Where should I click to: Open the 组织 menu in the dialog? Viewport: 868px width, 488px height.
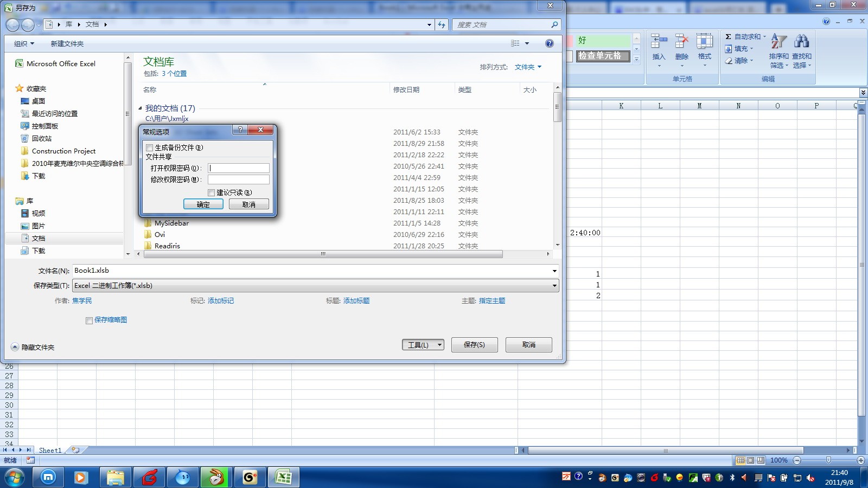(24, 43)
